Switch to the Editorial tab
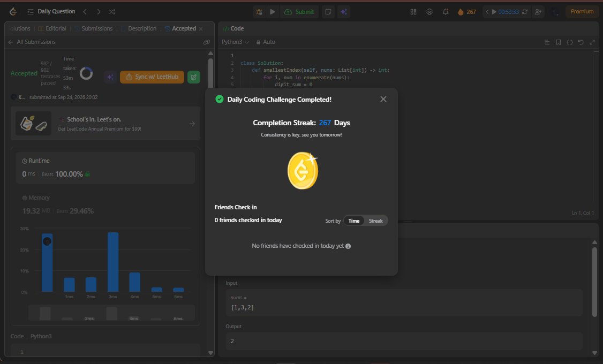Screen dimensions: 603x364 coord(52,28)
